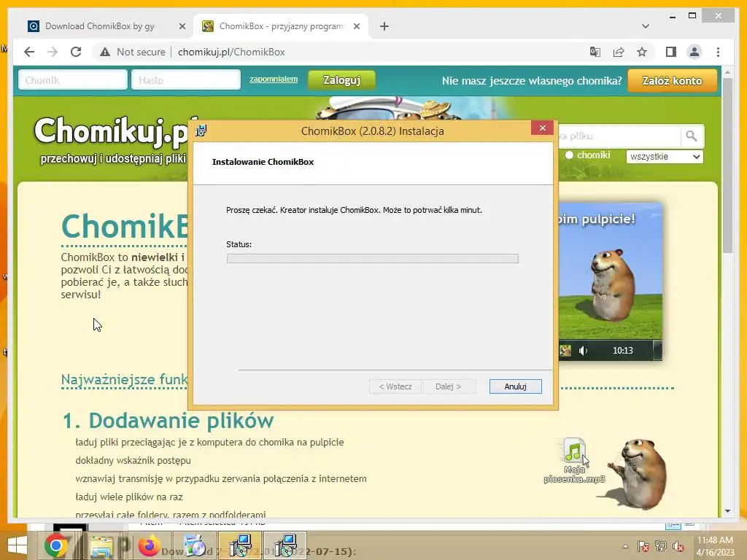Click installer icon in dialog title bar
This screenshot has width=747, height=560.
[201, 131]
